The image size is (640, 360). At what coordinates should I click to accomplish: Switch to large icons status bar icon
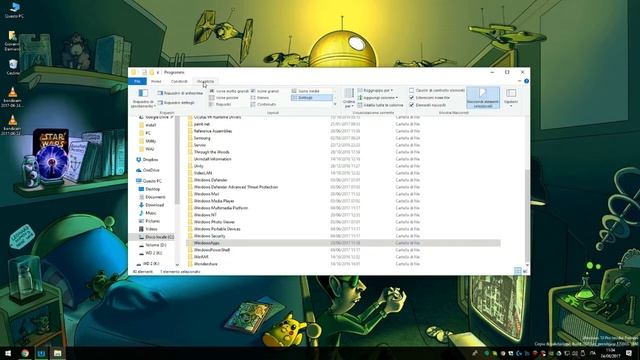[x=525, y=271]
